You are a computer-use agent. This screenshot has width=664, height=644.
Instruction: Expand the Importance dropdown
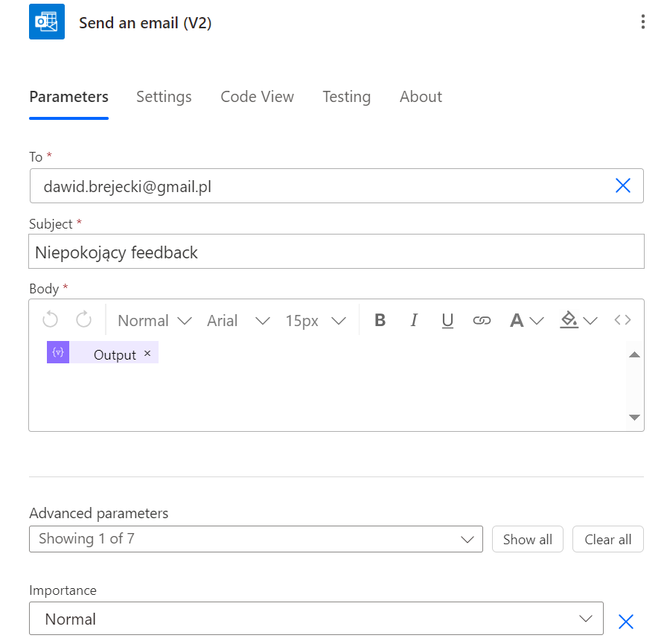pos(316,619)
